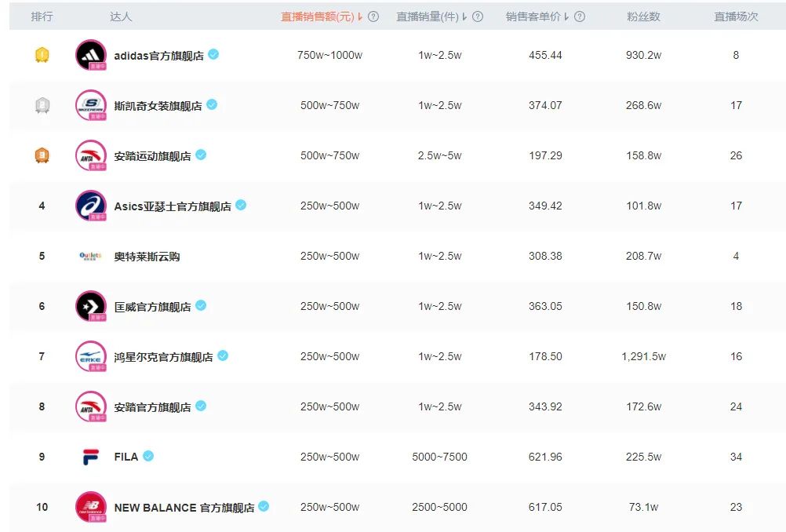Screen dimensions: 786x532
Task: Open the Asics 亚瑟士 circular logo
Action: point(91,206)
